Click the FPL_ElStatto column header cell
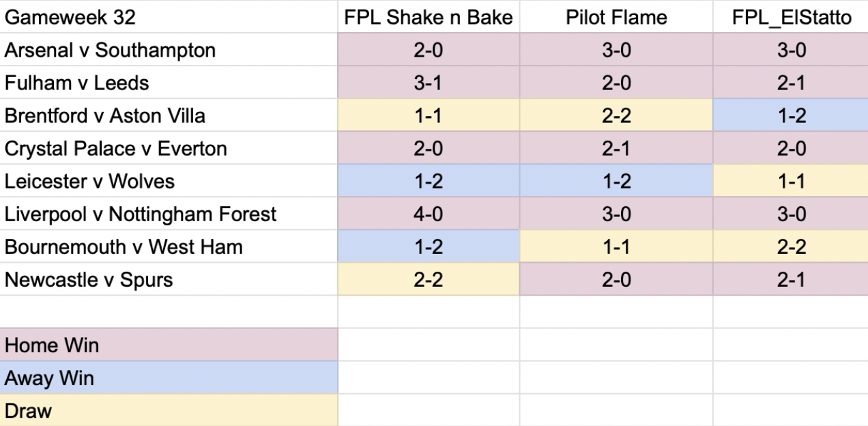 791,17
